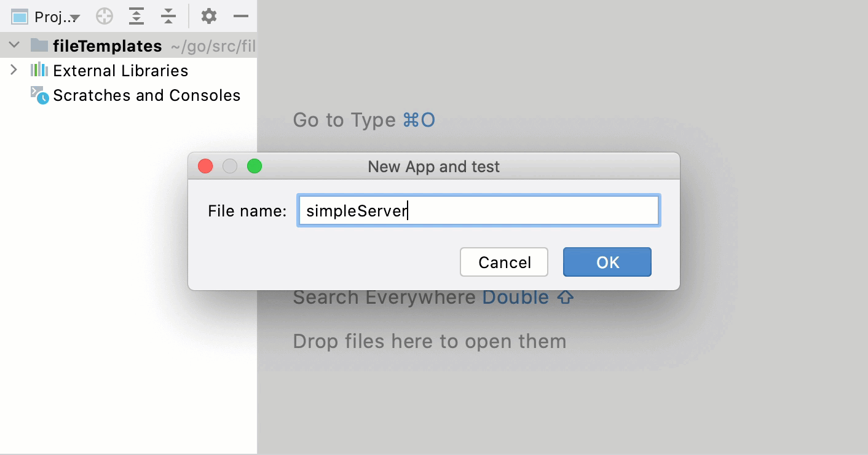Click the Locate opened file crosshair icon

point(104,16)
